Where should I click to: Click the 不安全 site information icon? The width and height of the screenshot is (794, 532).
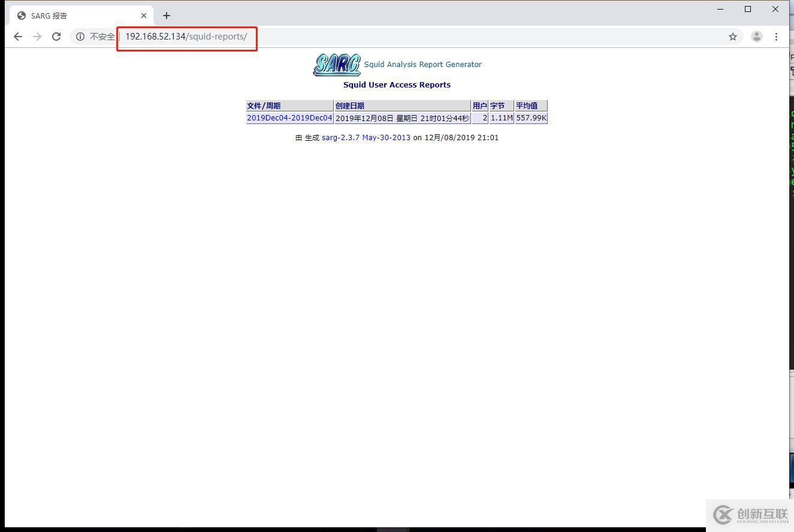[80, 37]
